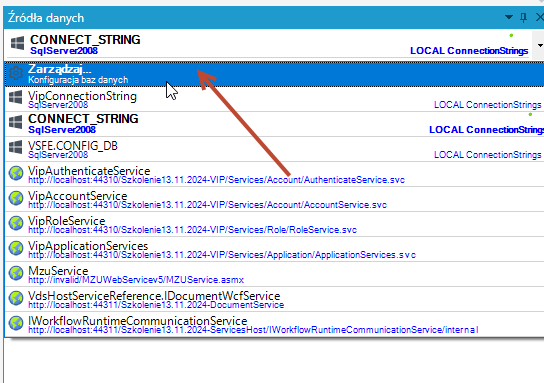This screenshot has width=544, height=383.
Task: Click globe icon beside MzuService
Action: (16, 273)
